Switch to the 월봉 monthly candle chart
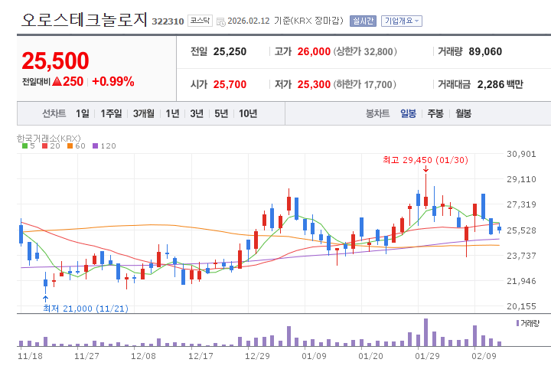551x392 pixels. 463,113
